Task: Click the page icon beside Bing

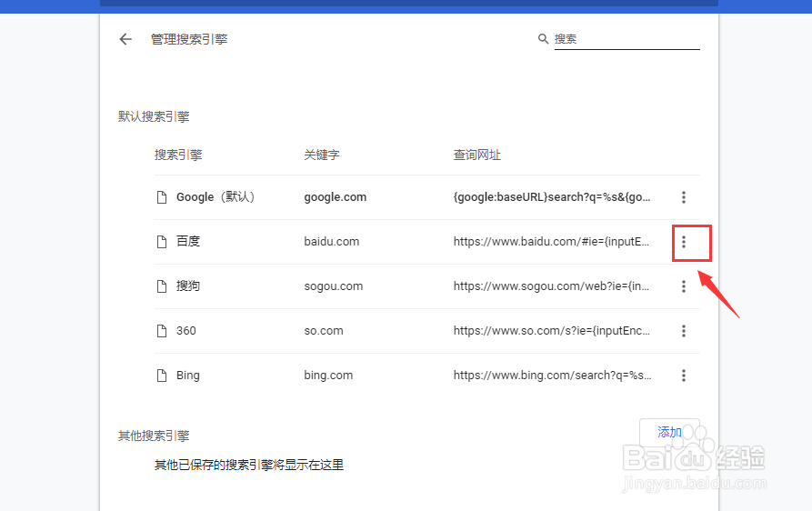Action: click(x=162, y=376)
